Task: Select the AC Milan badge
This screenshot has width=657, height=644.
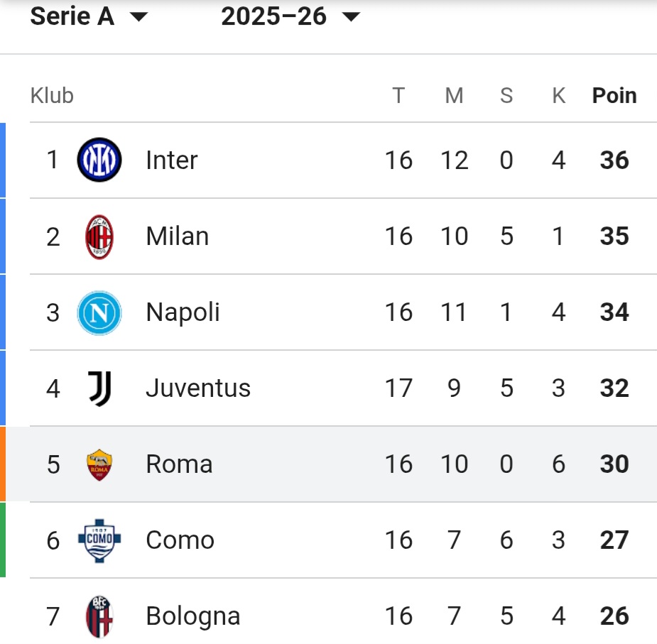Action: [99, 236]
